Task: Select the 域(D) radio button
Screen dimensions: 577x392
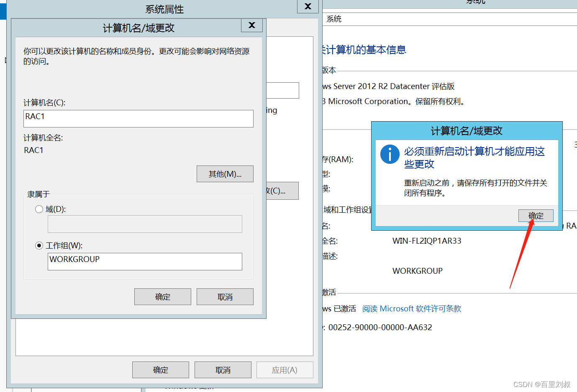Action: pos(39,209)
